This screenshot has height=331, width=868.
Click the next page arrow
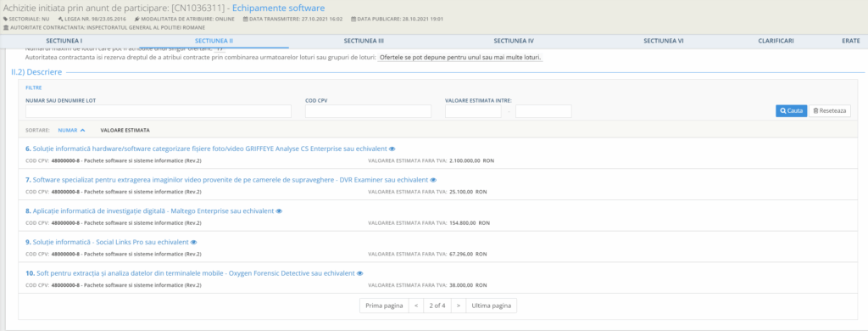pos(459,306)
